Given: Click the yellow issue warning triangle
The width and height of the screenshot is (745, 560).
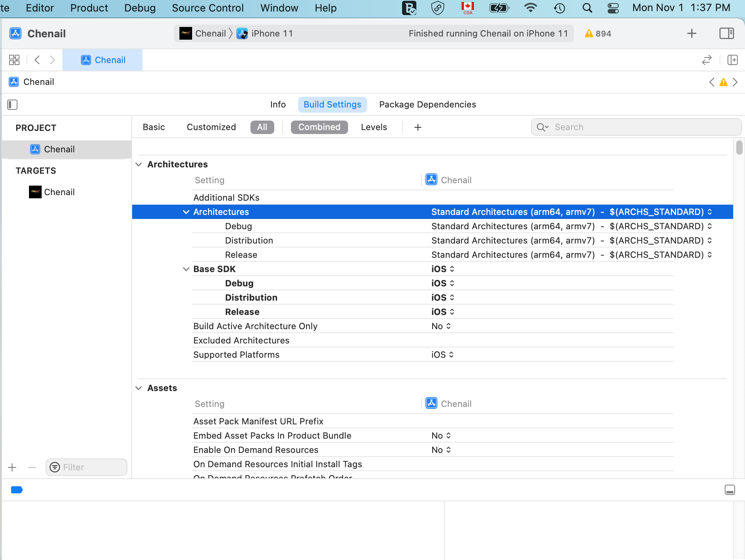Looking at the screenshot, I should click(x=724, y=82).
